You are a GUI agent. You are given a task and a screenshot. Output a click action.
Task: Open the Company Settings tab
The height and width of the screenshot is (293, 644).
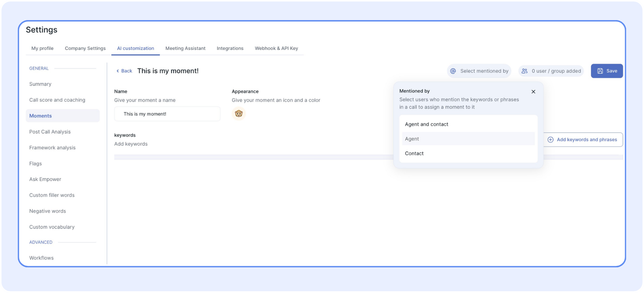click(85, 48)
